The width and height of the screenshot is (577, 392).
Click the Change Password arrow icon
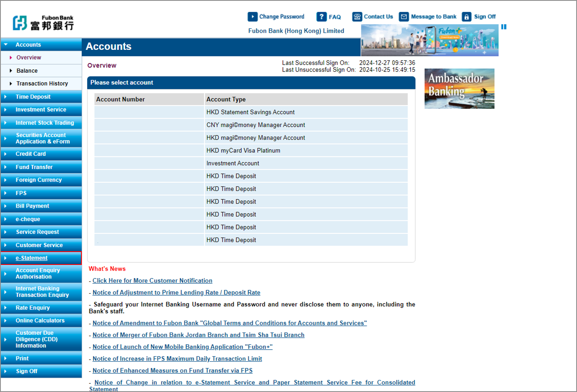pos(252,17)
